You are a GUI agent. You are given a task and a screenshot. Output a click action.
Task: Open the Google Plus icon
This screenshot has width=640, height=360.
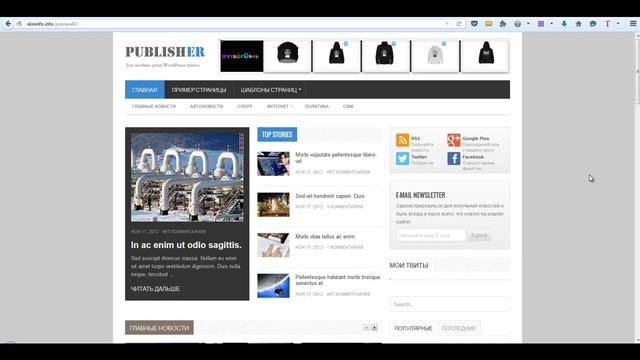(453, 140)
